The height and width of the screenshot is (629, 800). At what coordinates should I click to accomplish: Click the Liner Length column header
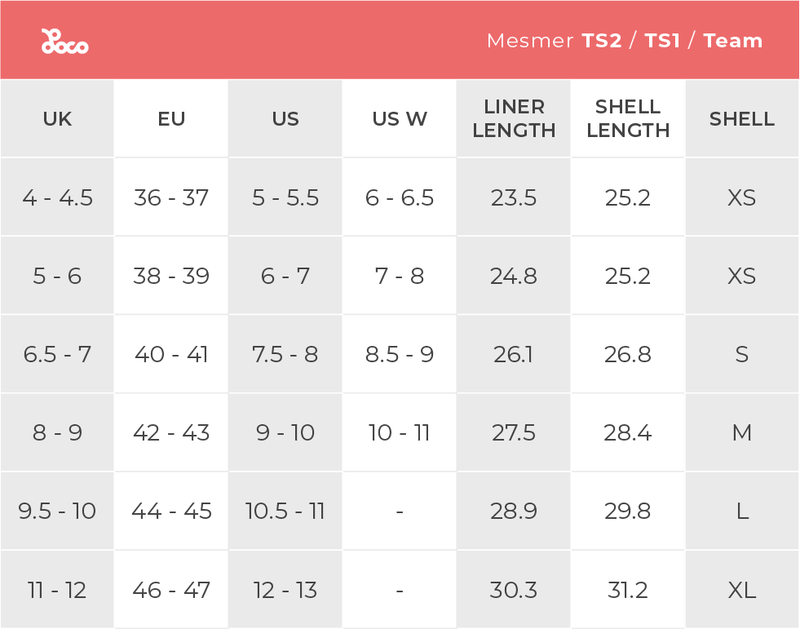514,119
